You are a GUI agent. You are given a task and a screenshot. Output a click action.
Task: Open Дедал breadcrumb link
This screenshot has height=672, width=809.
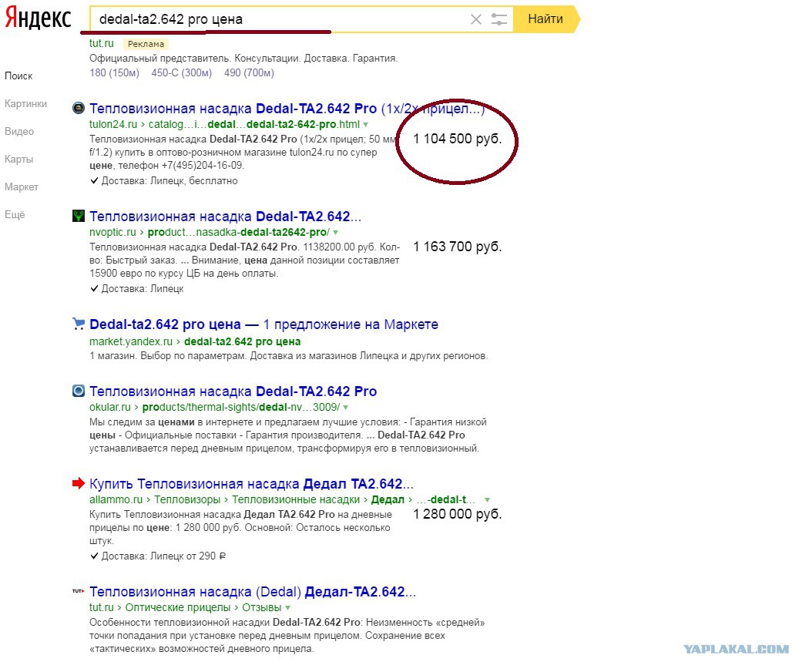(388, 499)
